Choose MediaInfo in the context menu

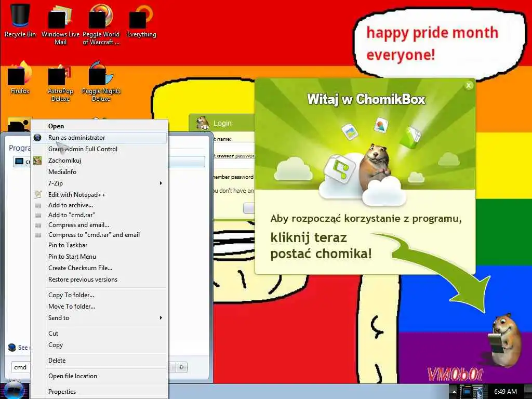pyautogui.click(x=99, y=171)
